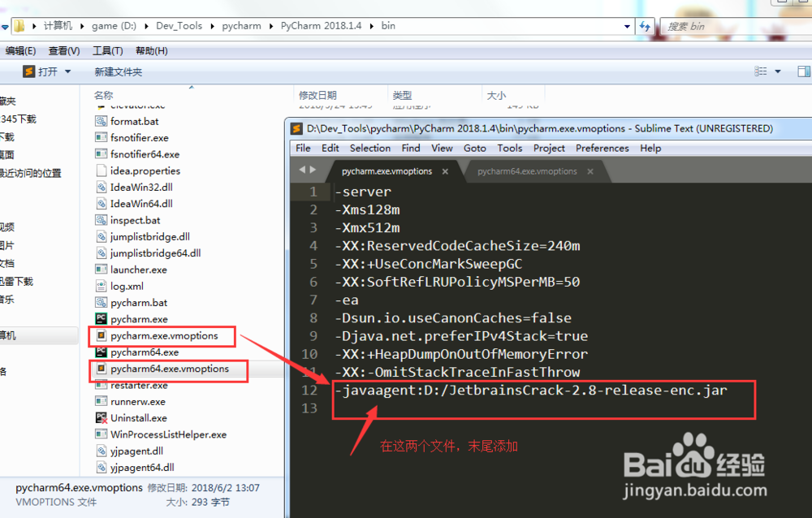Select the pycharm.bat file icon
The image size is (812, 518).
pos(101,303)
